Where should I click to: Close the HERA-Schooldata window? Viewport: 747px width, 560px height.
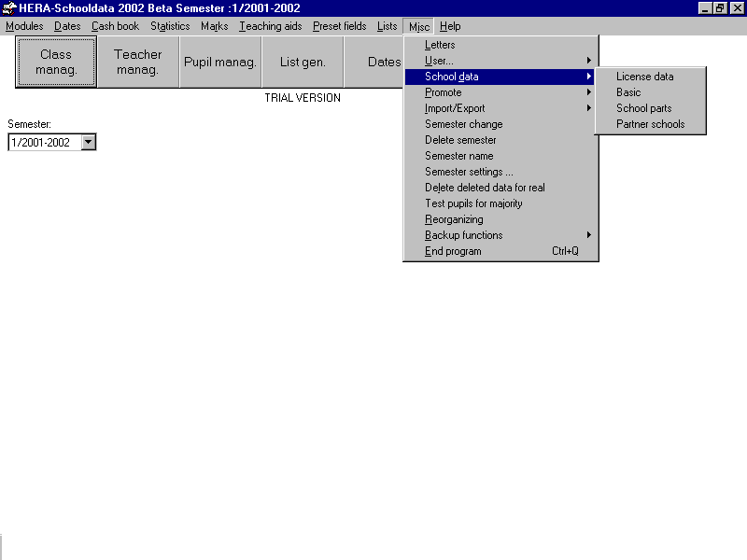point(738,8)
